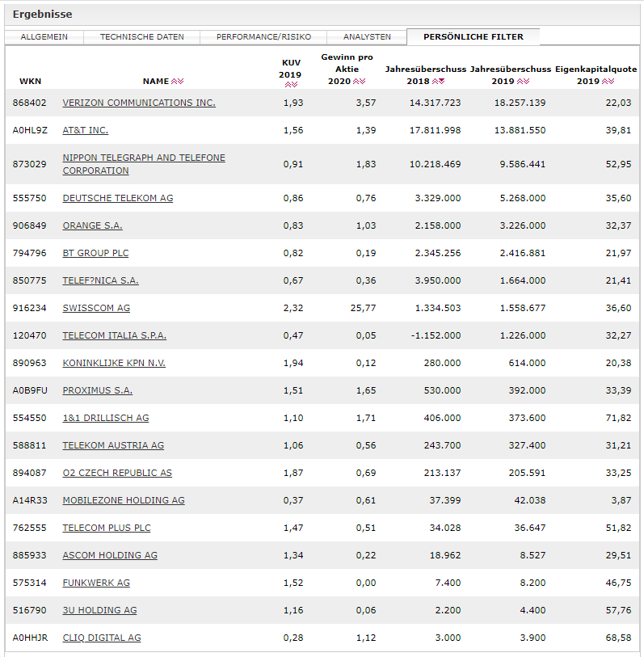Viewport: 644px width, 657px height.
Task: Click the 1&1 Drillisch AG link
Action: tap(106, 418)
